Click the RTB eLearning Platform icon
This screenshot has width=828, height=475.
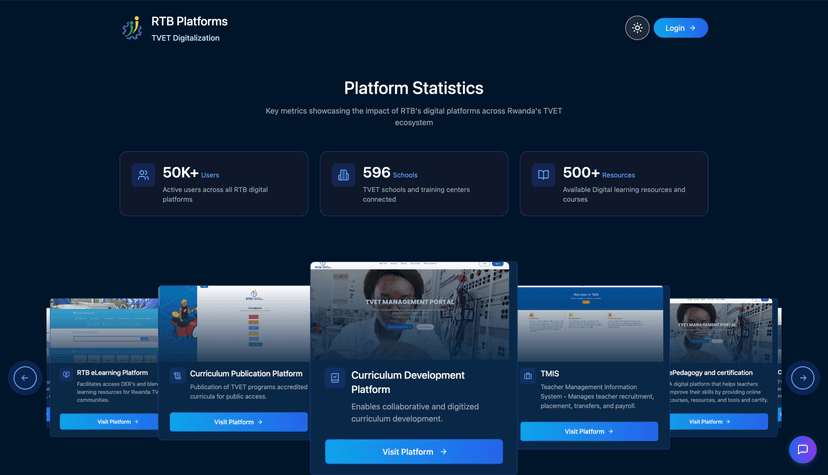(66, 375)
